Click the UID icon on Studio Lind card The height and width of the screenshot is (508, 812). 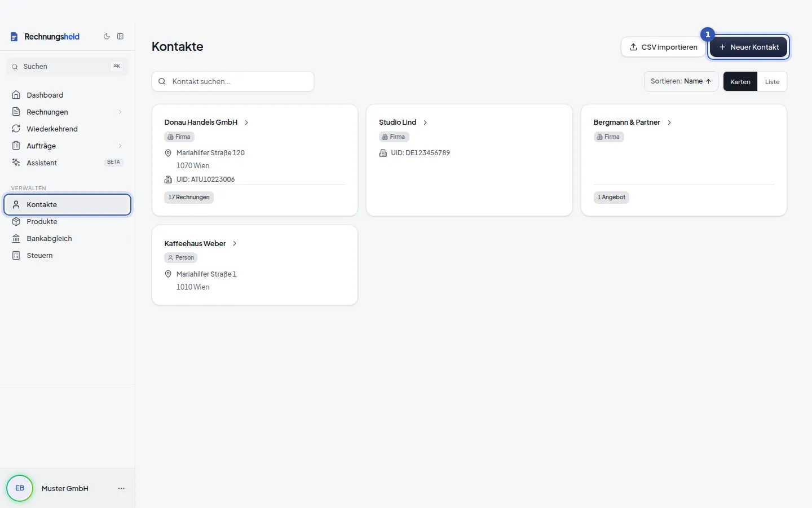(383, 153)
